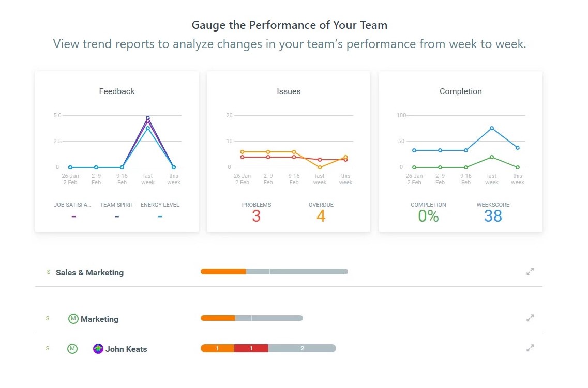
Task: Click the S badge on John Keats's row
Action: 48,348
